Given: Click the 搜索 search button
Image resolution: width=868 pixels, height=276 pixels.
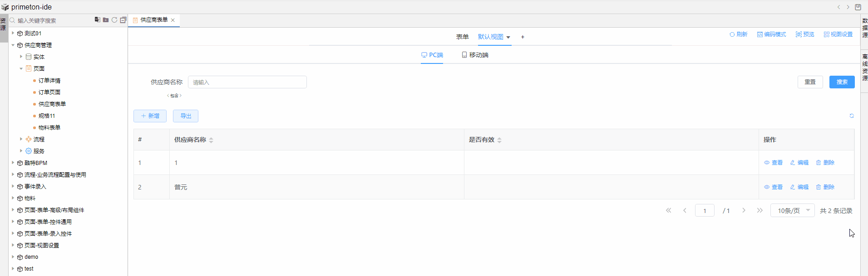Looking at the screenshot, I should tap(842, 82).
